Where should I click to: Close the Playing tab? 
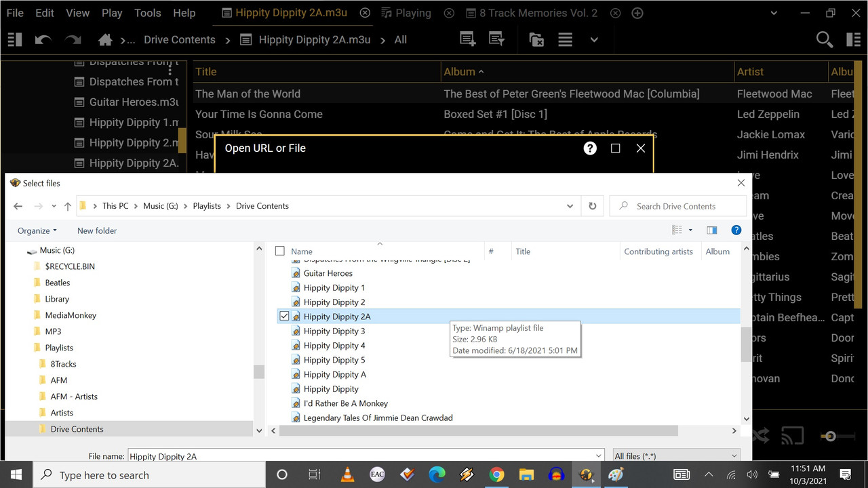point(449,13)
